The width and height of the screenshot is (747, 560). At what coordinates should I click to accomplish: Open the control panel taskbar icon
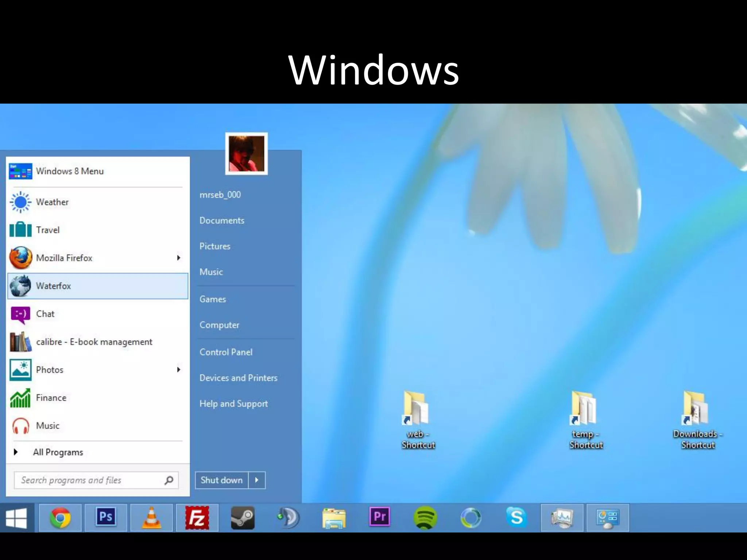pyautogui.click(x=608, y=518)
